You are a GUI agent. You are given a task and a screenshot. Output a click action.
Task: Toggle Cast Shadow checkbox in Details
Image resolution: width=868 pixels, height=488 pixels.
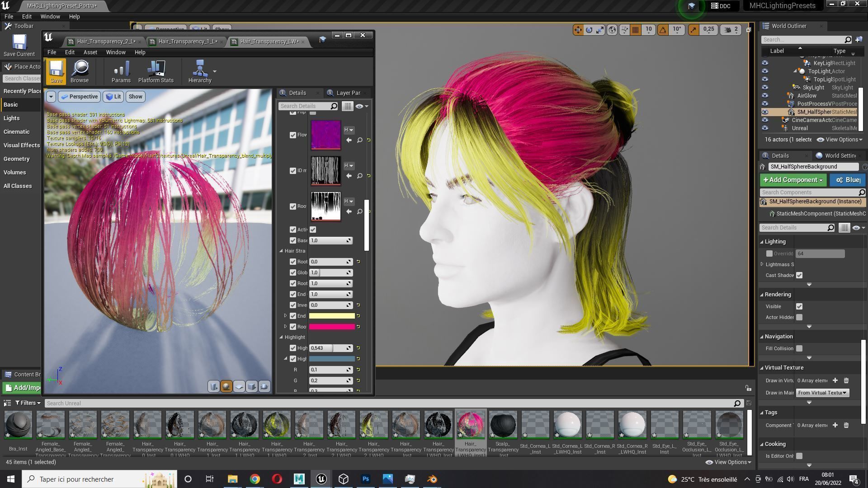[799, 276]
